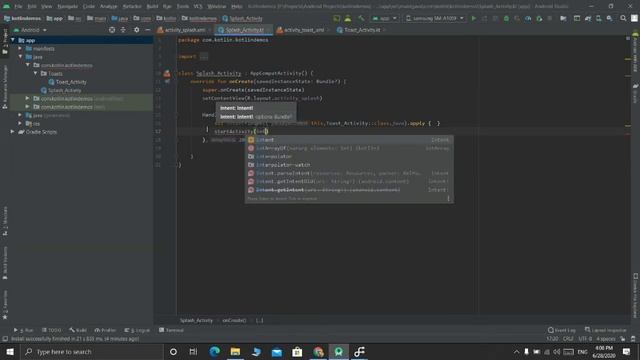Run the app with green play button
Screen dimensions: 640x360
coord(473,18)
